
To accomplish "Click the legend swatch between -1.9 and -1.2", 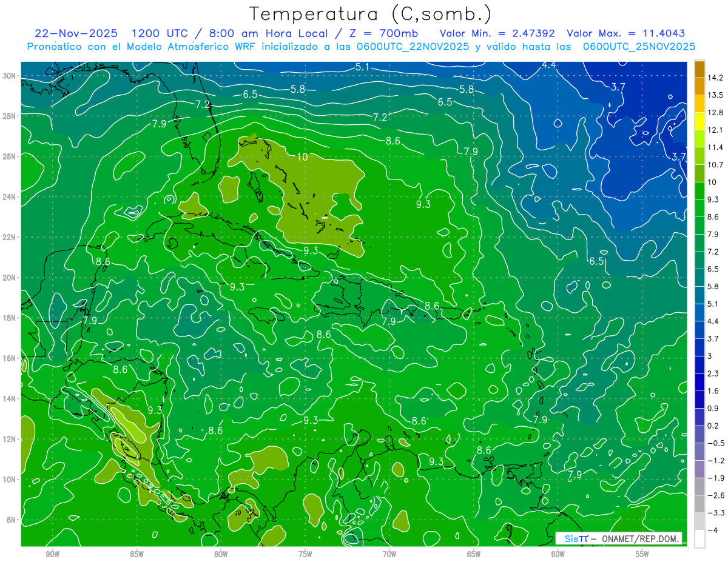I will (699, 469).
